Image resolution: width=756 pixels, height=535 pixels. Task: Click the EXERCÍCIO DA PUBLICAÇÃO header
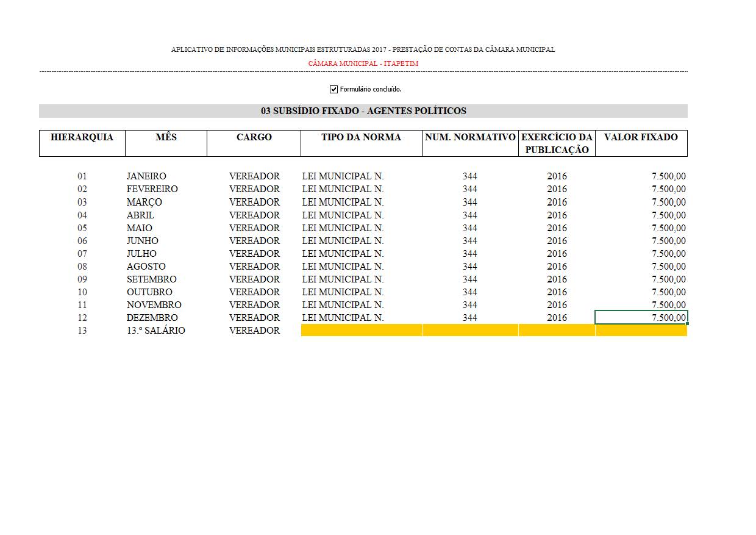(556, 143)
